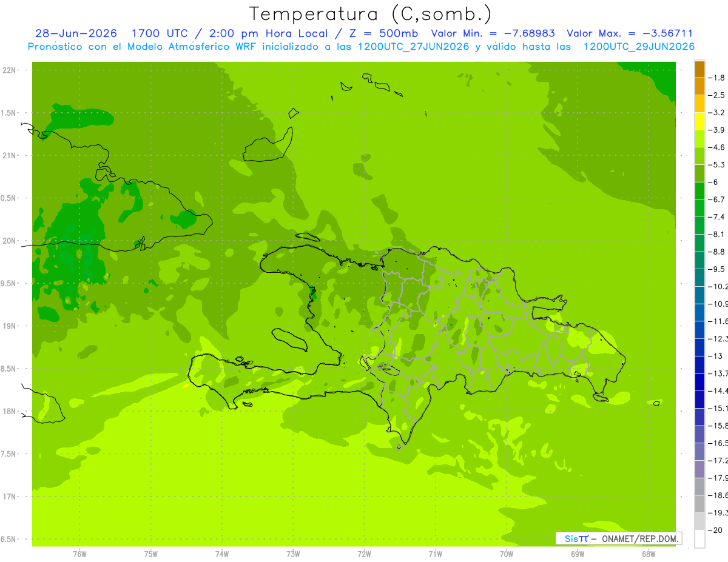This screenshot has width=728, height=562.
Task: Click the SisTT ONAMET/REP.DOM. logo box
Action: tap(618, 538)
